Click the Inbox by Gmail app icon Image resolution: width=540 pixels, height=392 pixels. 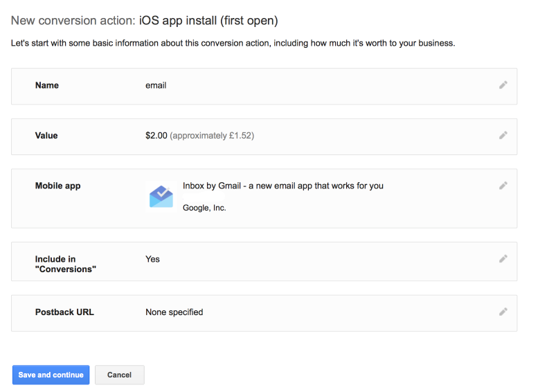161,196
